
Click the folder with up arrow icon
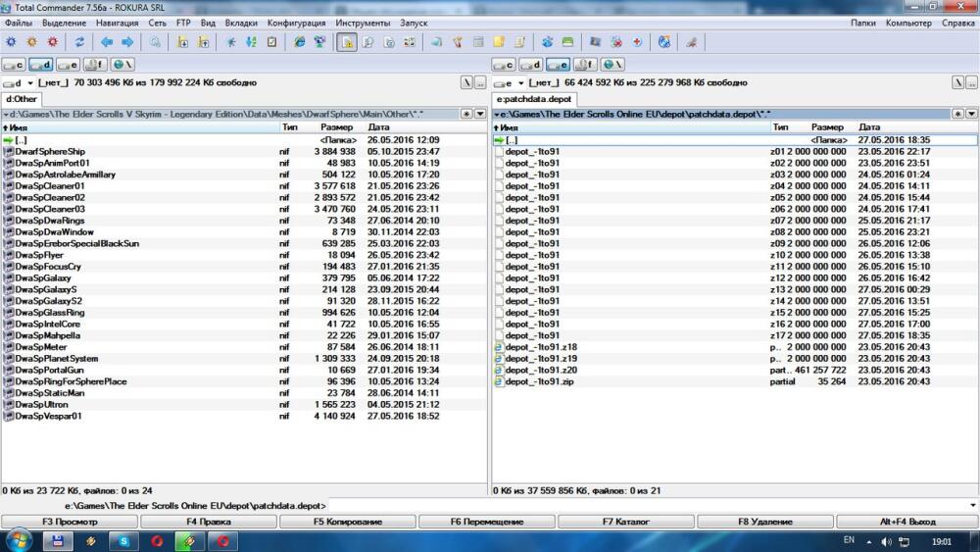(x=204, y=42)
